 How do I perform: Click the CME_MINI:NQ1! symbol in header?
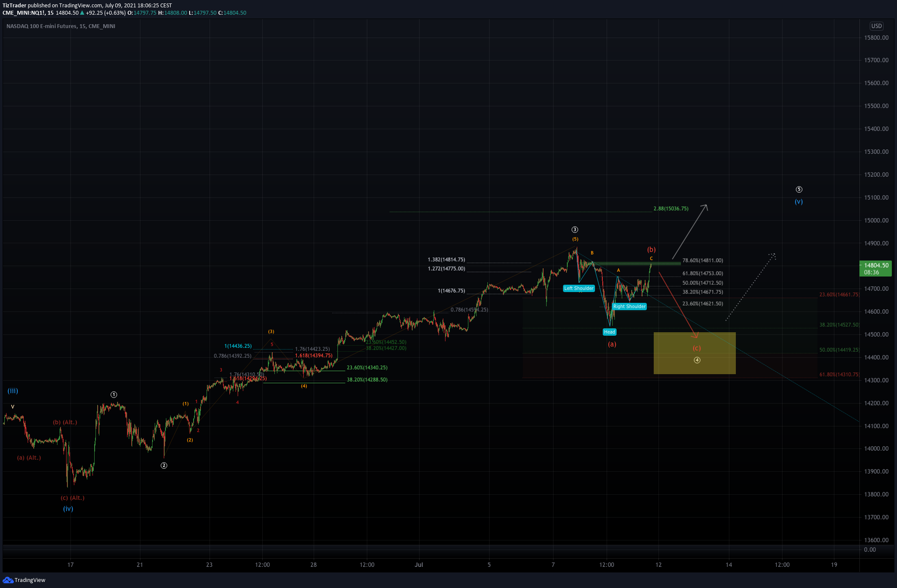pyautogui.click(x=23, y=13)
